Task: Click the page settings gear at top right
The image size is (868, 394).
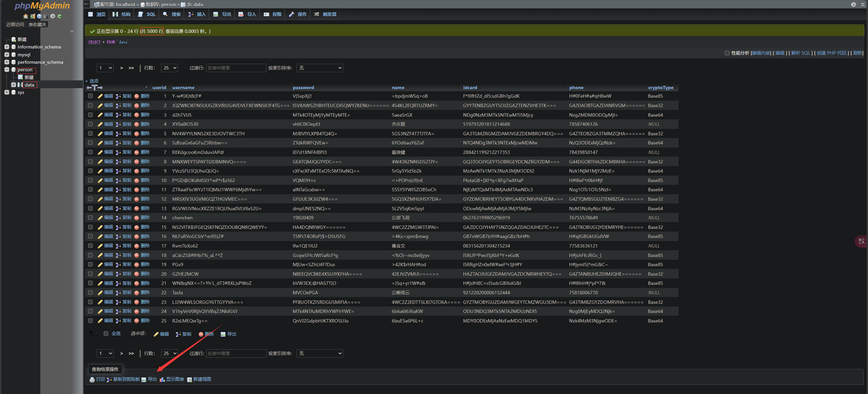Action: [x=853, y=4]
